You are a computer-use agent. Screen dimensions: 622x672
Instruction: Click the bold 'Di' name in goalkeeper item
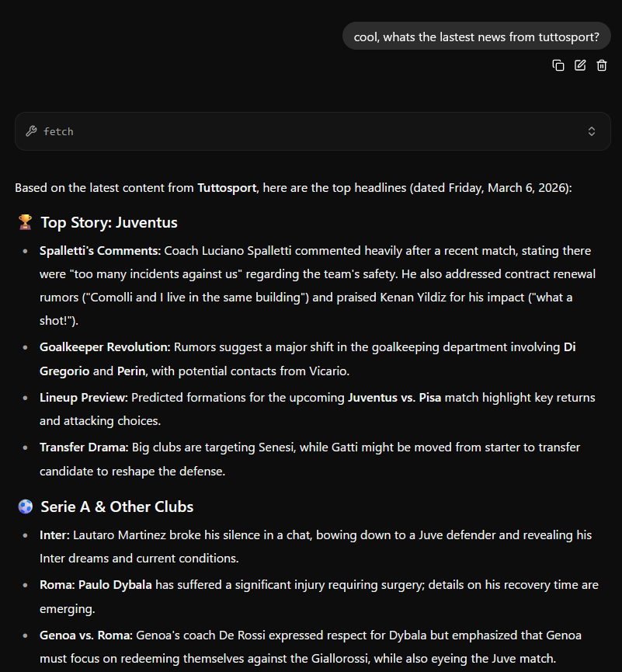click(570, 347)
